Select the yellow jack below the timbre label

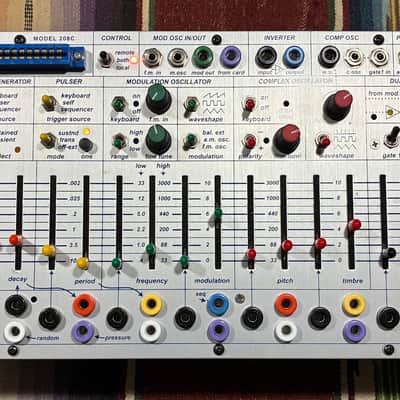point(354,304)
